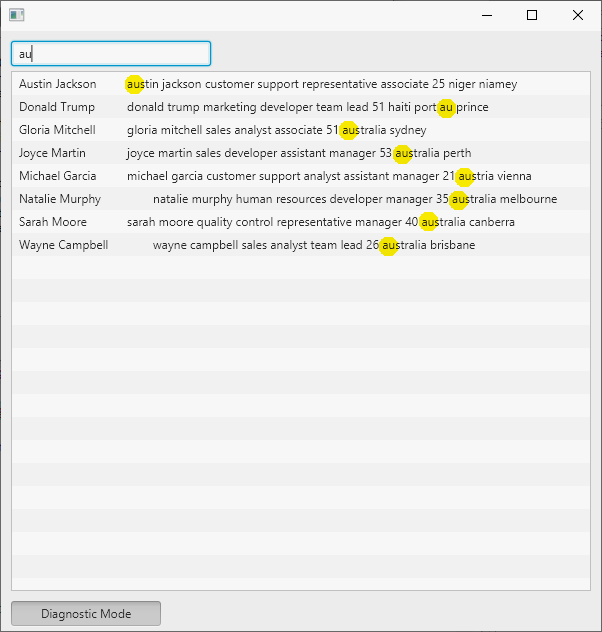Viewport: 602px width, 632px height.
Task: Select the Sarah Moore name cell
Action: 53,222
